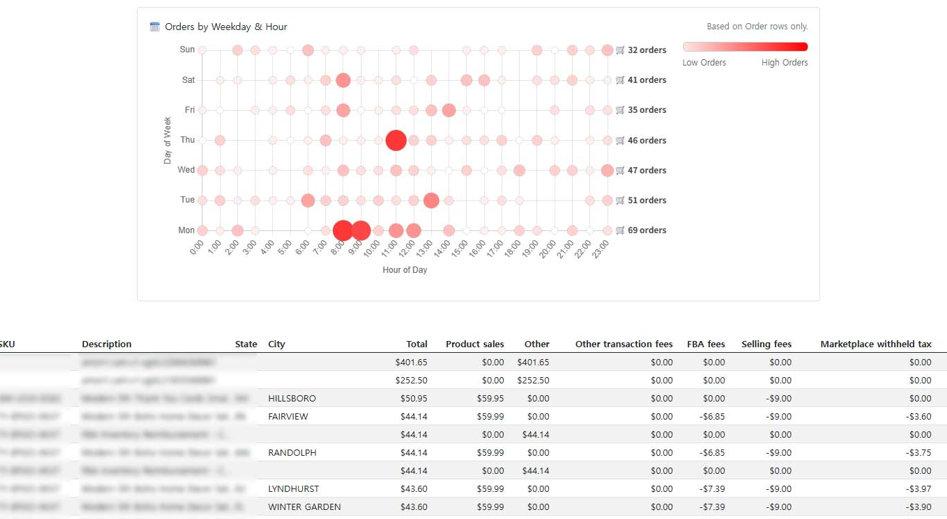Click the cart icon next to 46 orders

620,141
